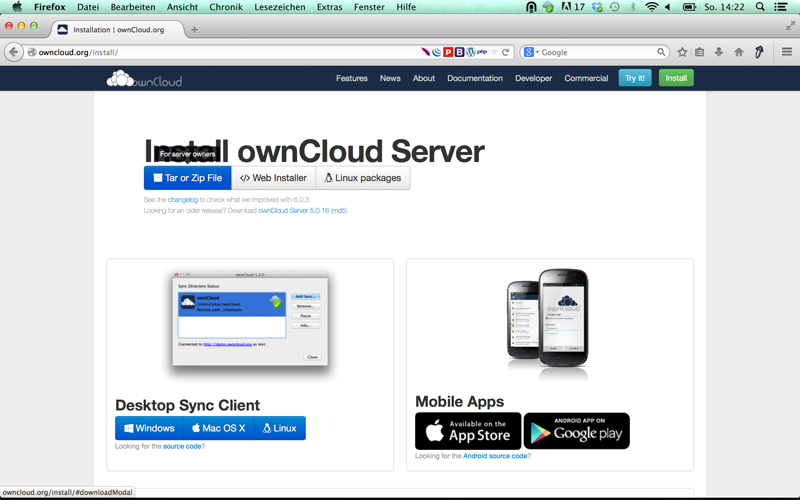
Task: Click the purple Bootstrap B icon
Action: [x=459, y=52]
